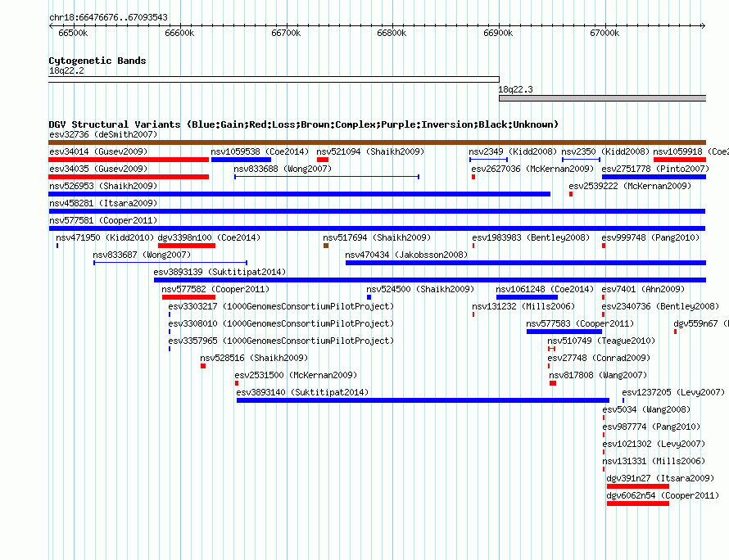Screen dimensions: 729x560
Task: Select the 18q22.2 cytogenetic band bar
Action: coord(274,79)
